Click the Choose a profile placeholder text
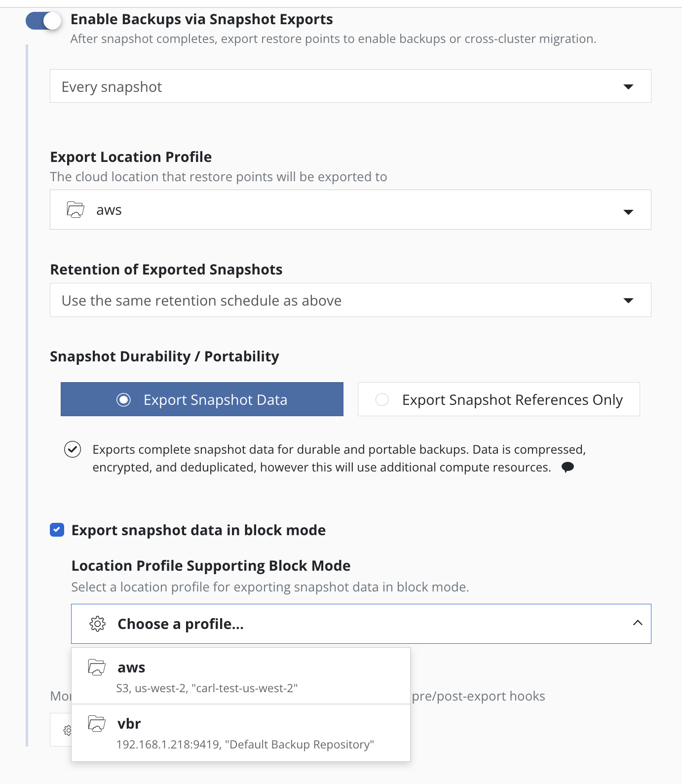This screenshot has width=682, height=784. (181, 624)
